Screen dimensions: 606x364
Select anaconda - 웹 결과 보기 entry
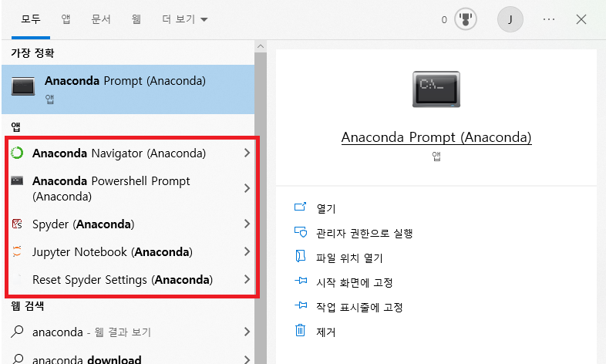point(128,332)
